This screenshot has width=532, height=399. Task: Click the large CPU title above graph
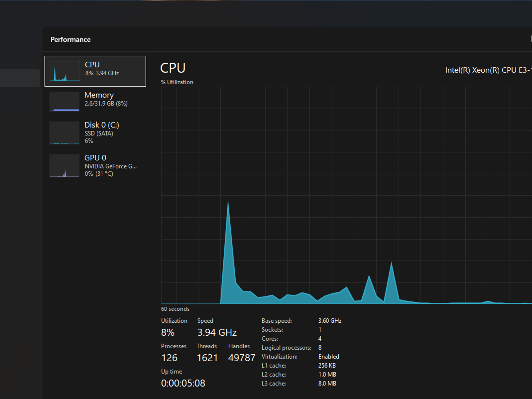coord(173,68)
